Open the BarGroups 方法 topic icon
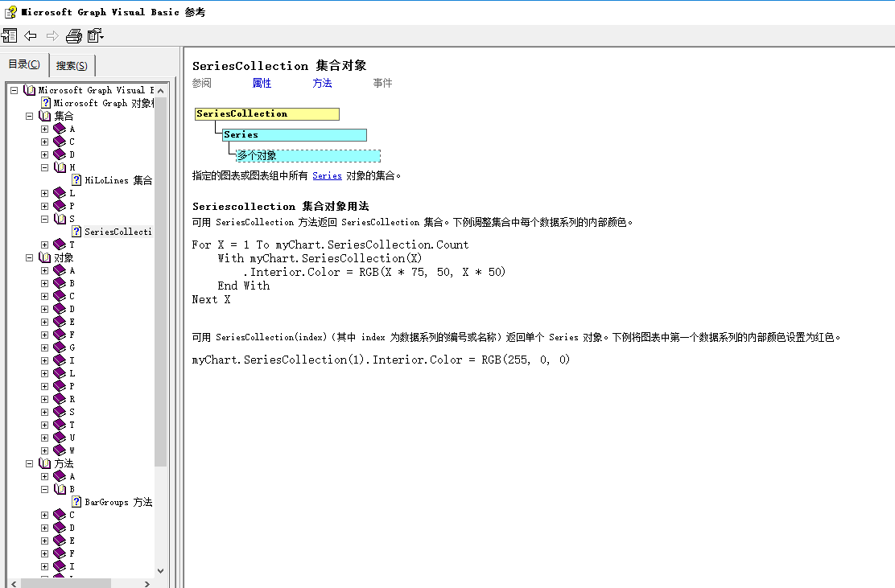Image resolution: width=895 pixels, height=588 pixels. 76,502
